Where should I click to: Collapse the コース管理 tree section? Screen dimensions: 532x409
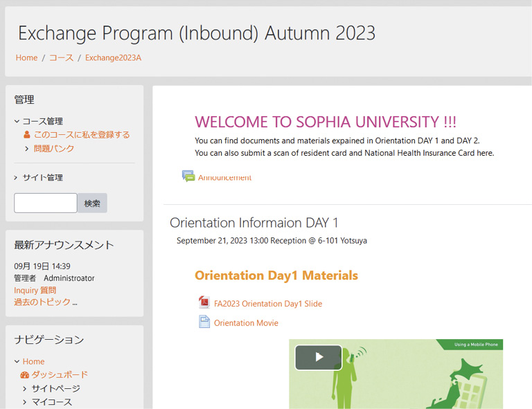tap(17, 121)
